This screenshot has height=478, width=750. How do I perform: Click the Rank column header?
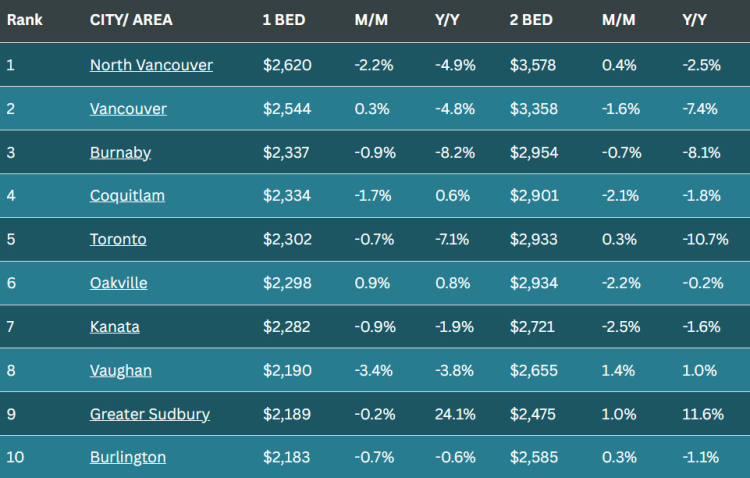(24, 20)
